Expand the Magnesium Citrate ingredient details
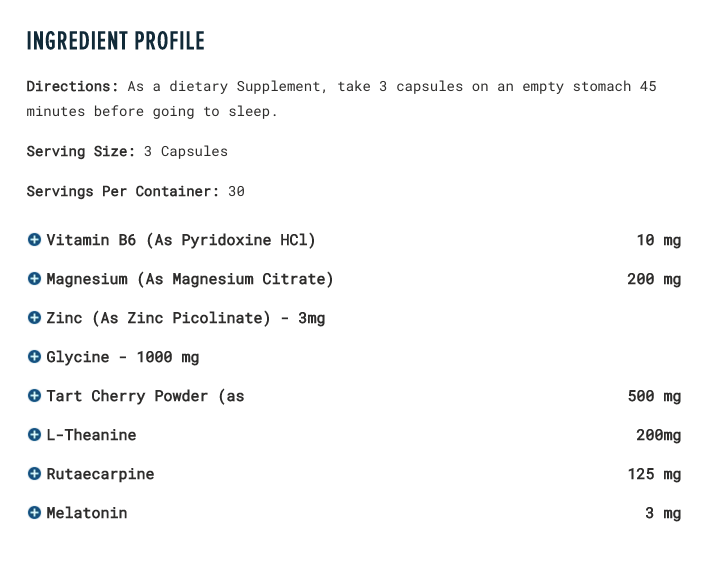The height and width of the screenshot is (563, 721). (x=190, y=279)
